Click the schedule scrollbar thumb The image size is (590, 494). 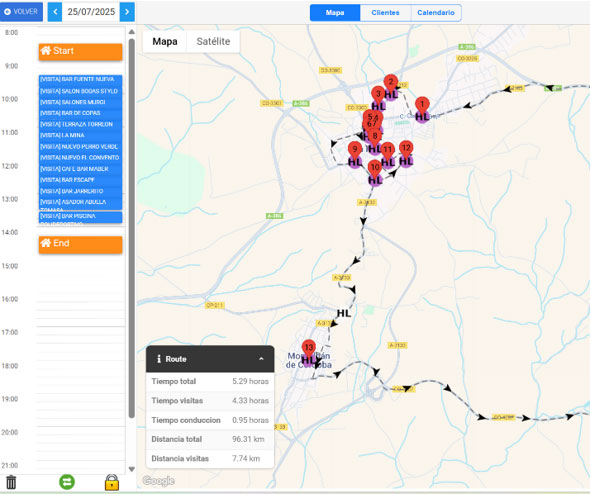(131, 228)
